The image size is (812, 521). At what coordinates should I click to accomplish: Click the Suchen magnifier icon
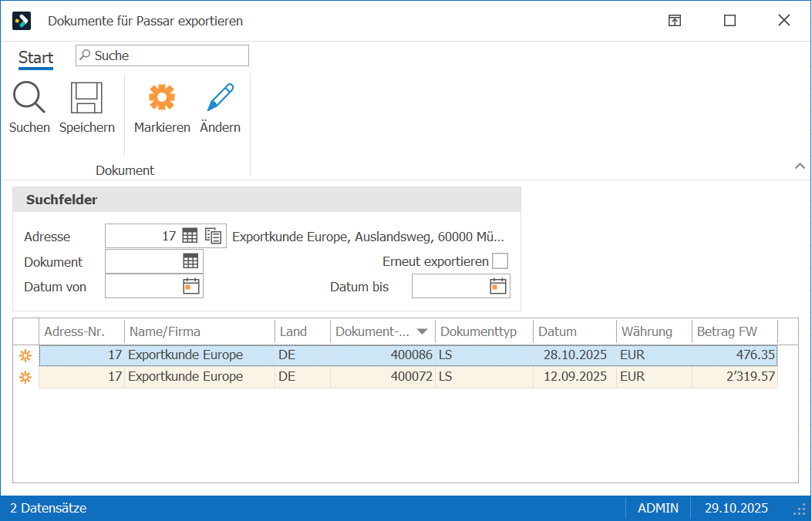pos(29,97)
